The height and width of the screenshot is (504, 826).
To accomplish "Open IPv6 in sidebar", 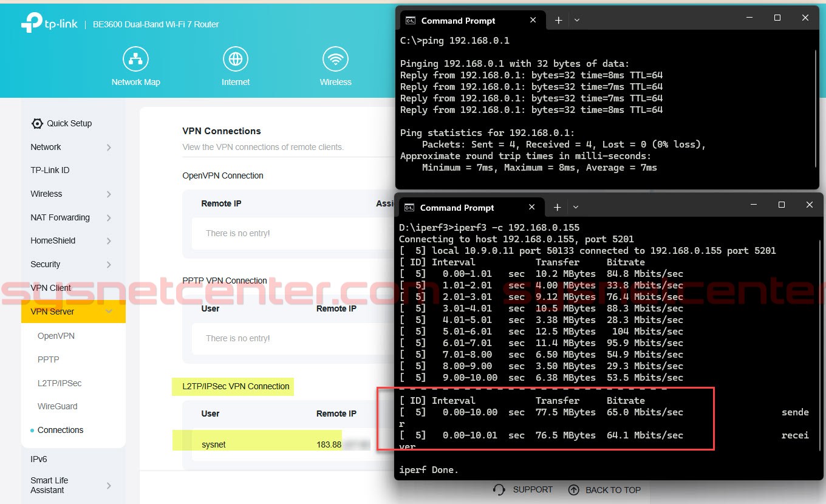I will tap(39, 459).
